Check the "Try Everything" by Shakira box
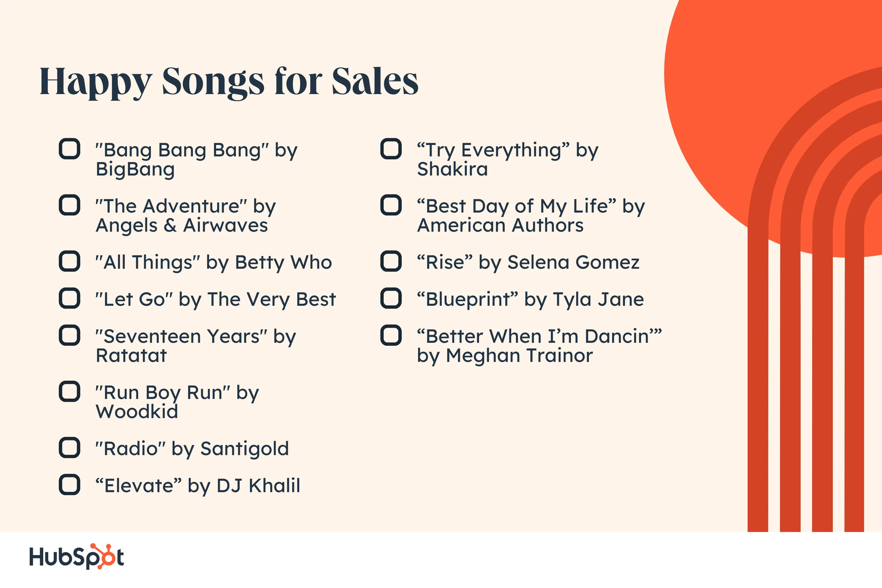 pos(391,149)
